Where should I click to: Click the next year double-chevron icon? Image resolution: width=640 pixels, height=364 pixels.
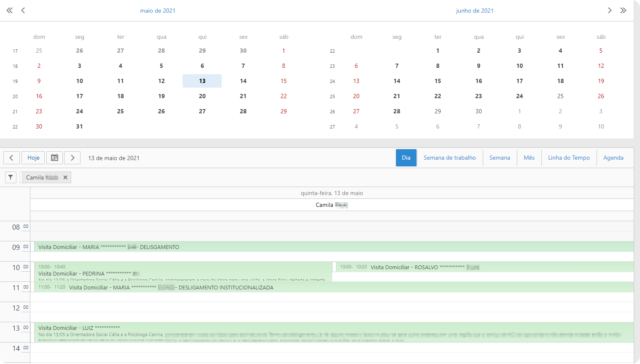pyautogui.click(x=623, y=11)
